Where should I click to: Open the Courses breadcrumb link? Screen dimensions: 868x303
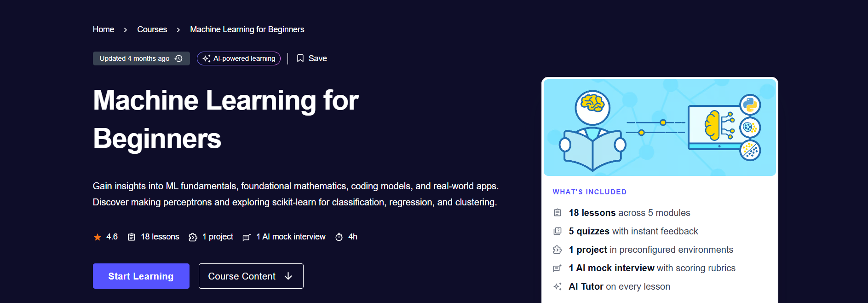(152, 29)
